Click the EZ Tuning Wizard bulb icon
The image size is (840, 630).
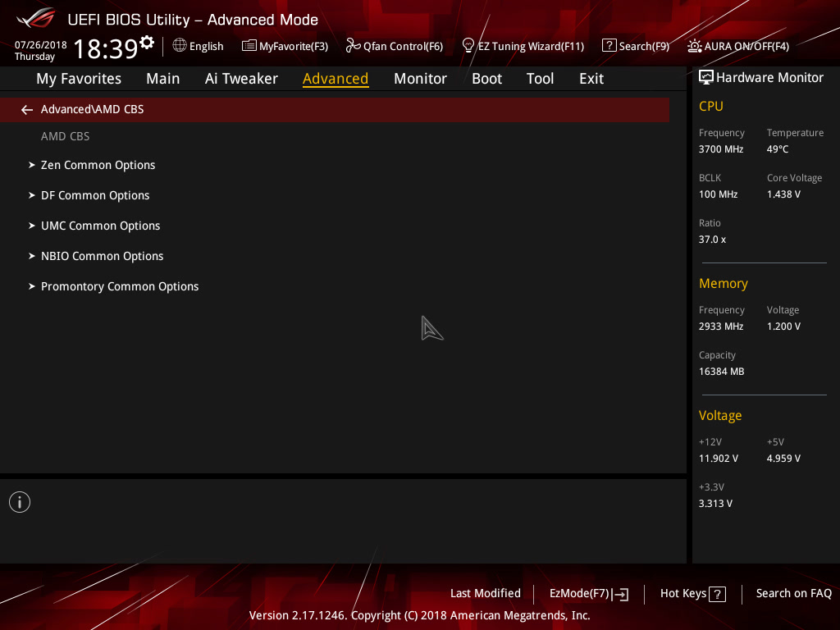(468, 46)
